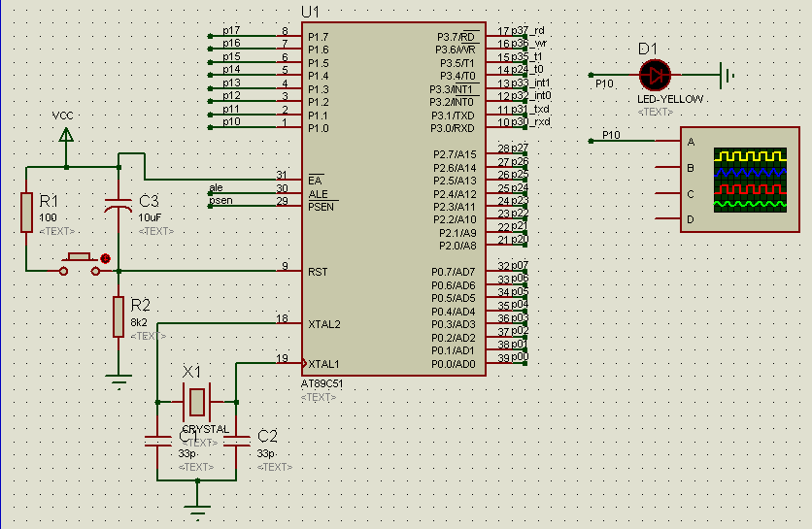The width and height of the screenshot is (812, 529).
Task: Click the P3.4/T0 pin label
Action: (457, 76)
